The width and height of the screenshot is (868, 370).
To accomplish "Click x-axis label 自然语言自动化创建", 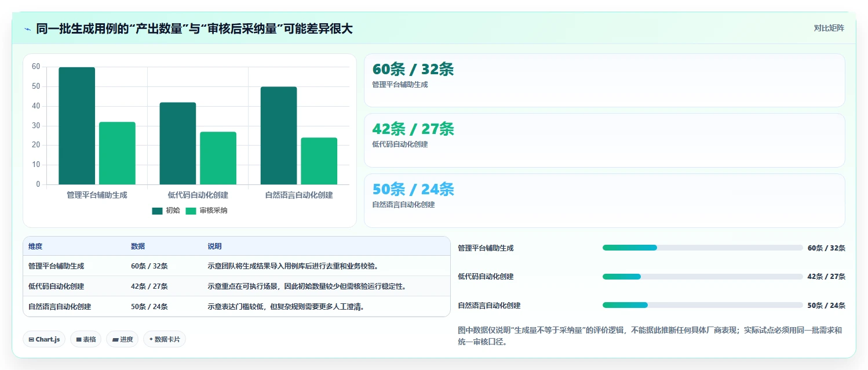I will click(299, 195).
